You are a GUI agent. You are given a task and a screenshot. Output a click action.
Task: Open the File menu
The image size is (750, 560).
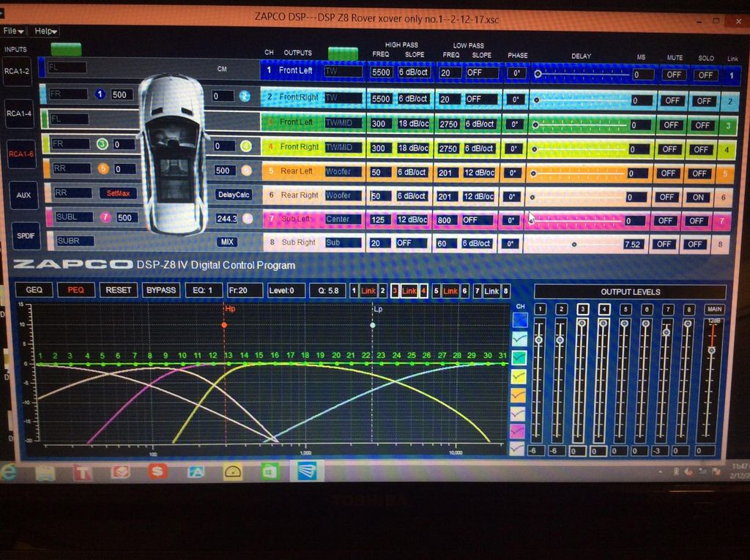13,31
